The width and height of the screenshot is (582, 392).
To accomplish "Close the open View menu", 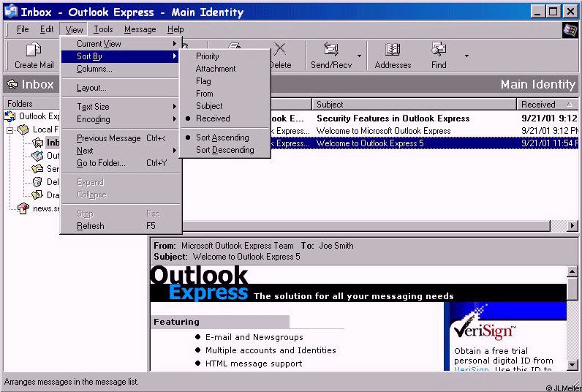I will click(74, 29).
